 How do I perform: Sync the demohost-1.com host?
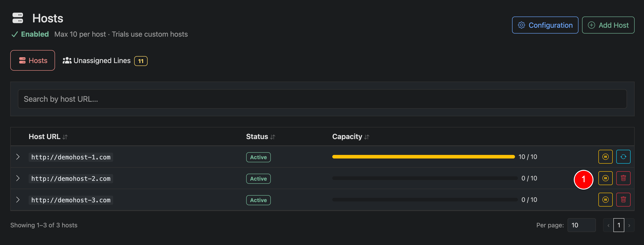(x=623, y=157)
